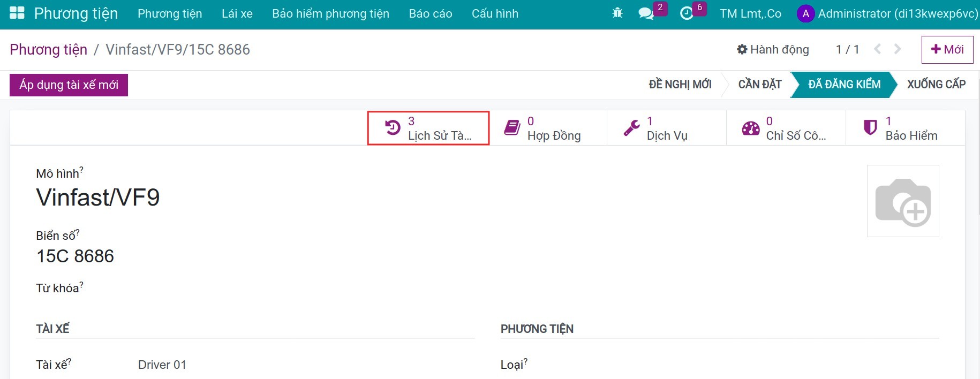Open the Lái xe menu

237,13
